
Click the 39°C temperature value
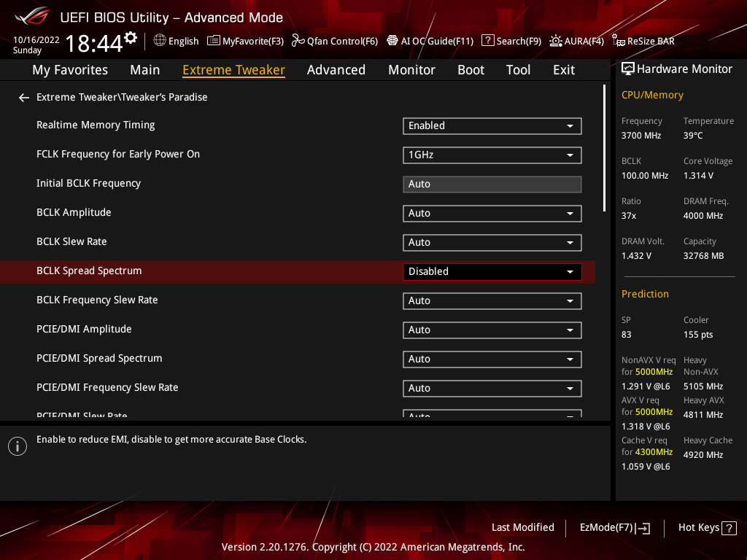coord(693,136)
